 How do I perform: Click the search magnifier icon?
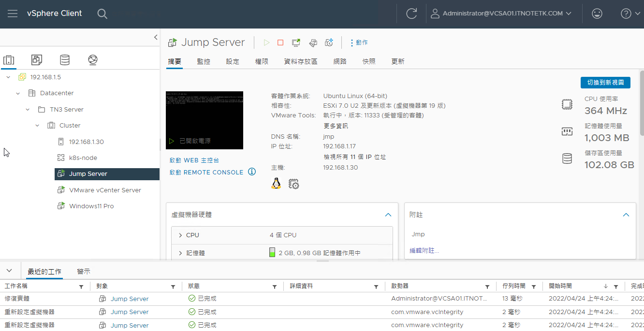pyautogui.click(x=102, y=14)
